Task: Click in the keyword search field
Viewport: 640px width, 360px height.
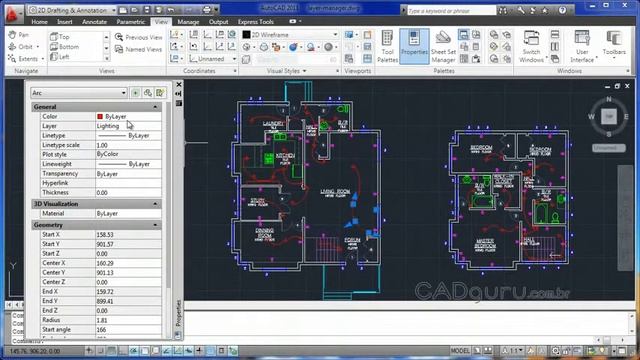Action: tap(451, 11)
